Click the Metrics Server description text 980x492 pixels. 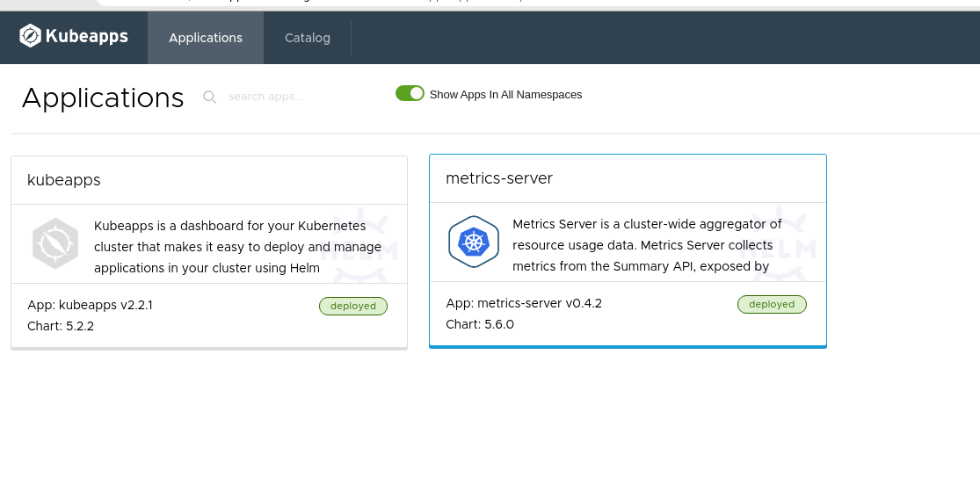coord(646,245)
